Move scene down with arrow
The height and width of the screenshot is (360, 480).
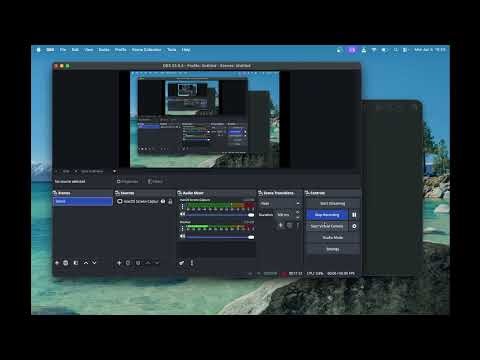click(94, 263)
